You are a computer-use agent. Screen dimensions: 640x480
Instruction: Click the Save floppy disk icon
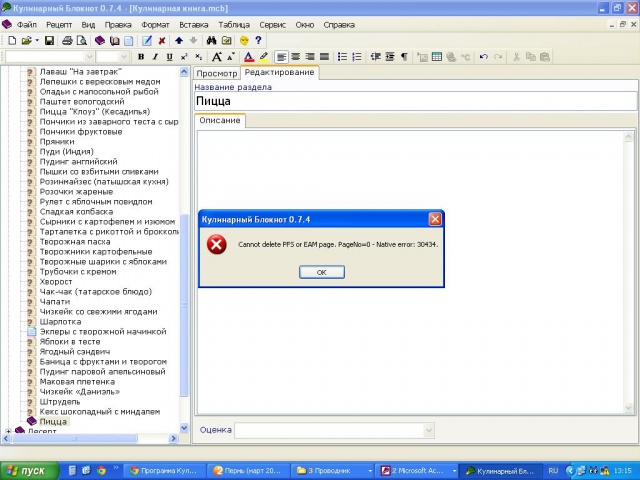[49, 40]
